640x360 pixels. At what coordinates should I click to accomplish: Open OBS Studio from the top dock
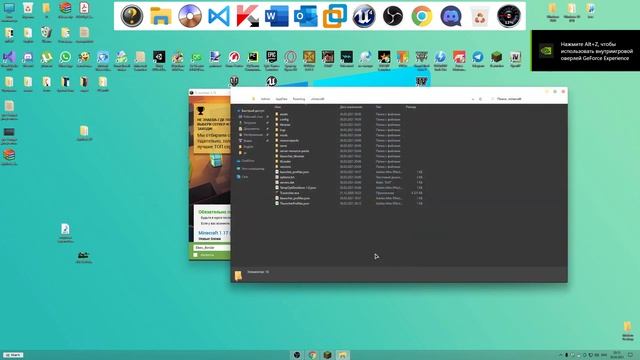tap(393, 16)
